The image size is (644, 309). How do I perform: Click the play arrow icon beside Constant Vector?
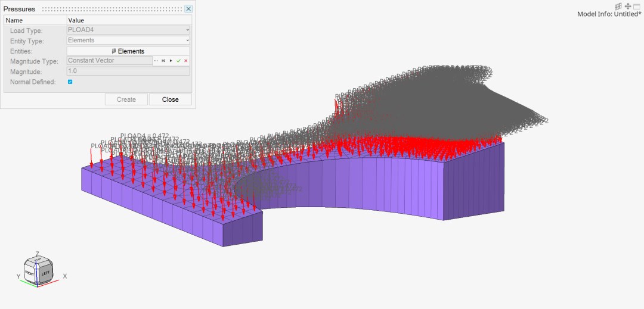click(x=171, y=61)
